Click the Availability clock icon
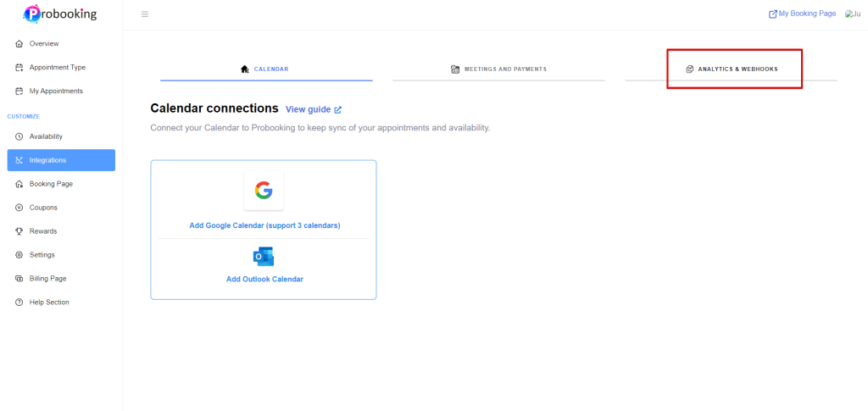 click(x=19, y=136)
